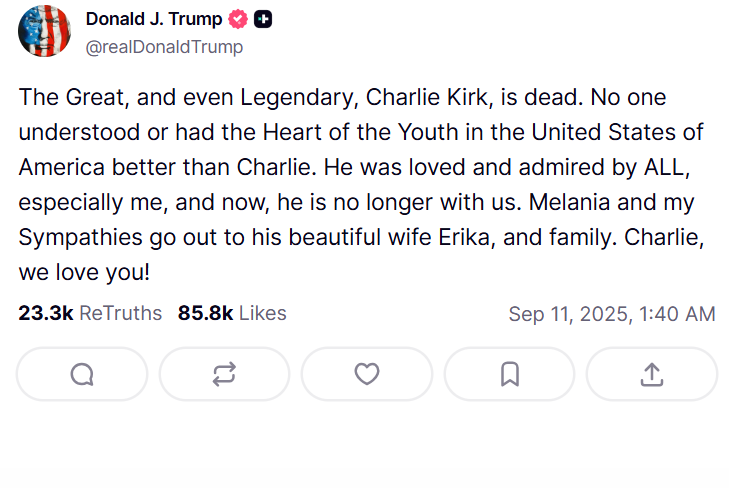The height and width of the screenshot is (488, 729).
Task: Open Donald J. Trump's profile avatar
Action: [45, 31]
